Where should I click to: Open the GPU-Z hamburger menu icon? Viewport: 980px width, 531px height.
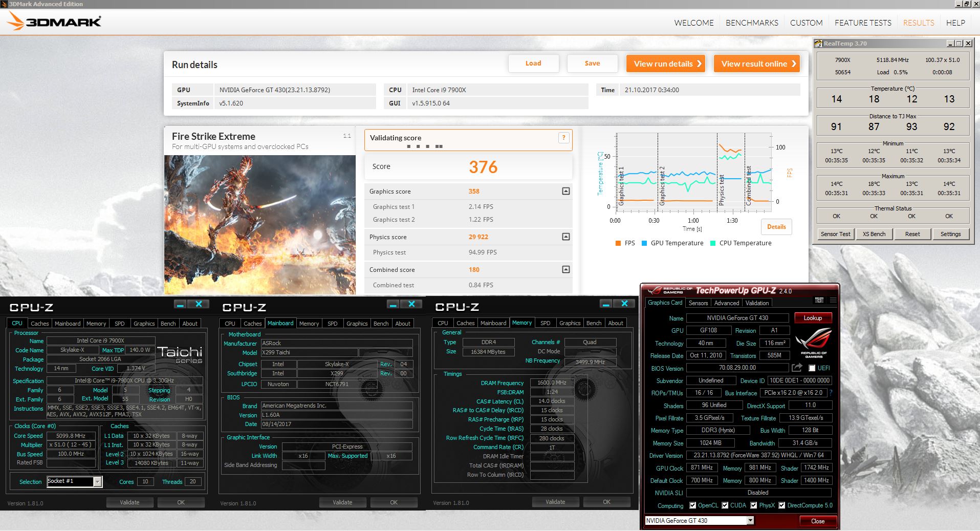pos(833,300)
